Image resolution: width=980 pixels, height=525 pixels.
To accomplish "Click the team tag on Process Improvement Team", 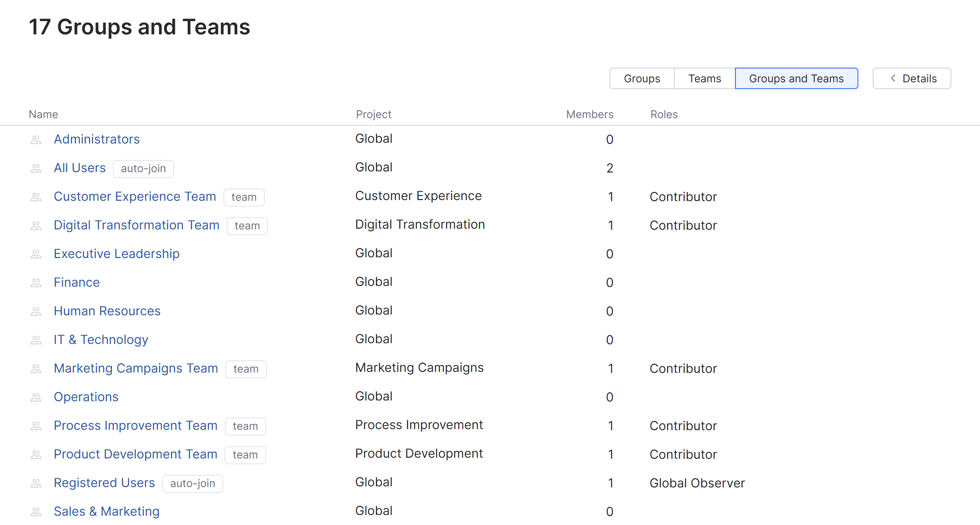I will coord(245,426).
